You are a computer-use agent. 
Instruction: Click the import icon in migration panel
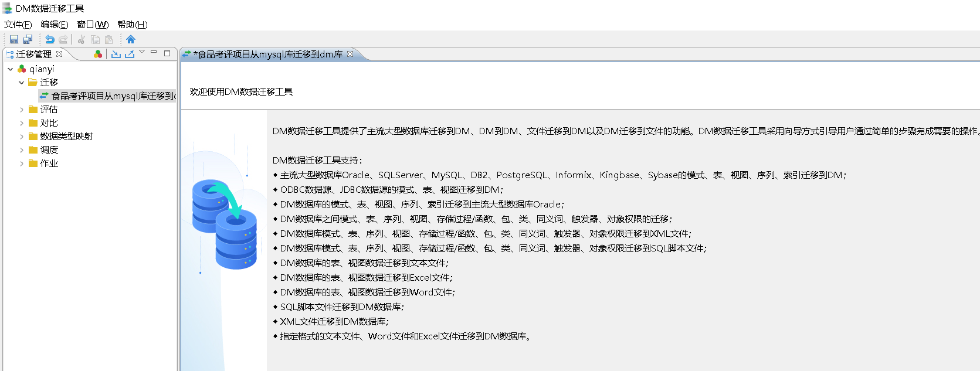116,54
